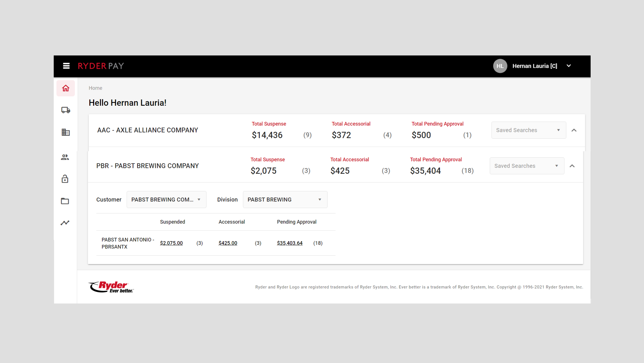The image size is (644, 363).
Task: Collapse the PBR Pabst Brewing Company panel
Action: tap(572, 166)
